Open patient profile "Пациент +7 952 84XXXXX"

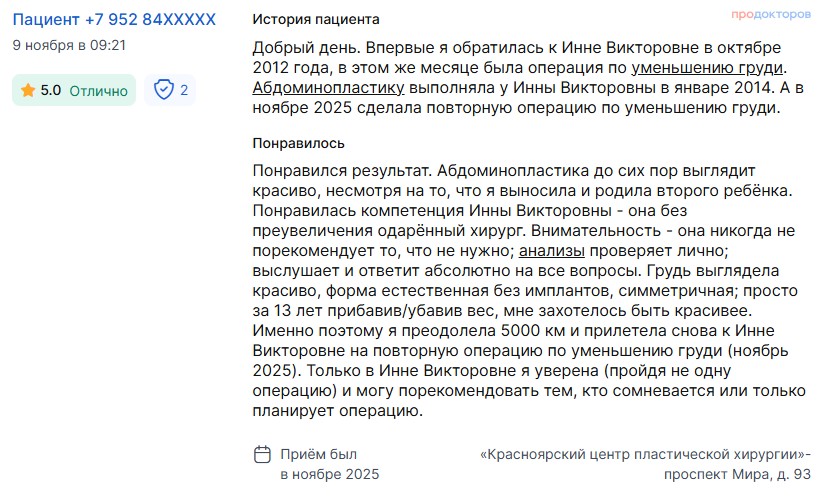(x=112, y=20)
